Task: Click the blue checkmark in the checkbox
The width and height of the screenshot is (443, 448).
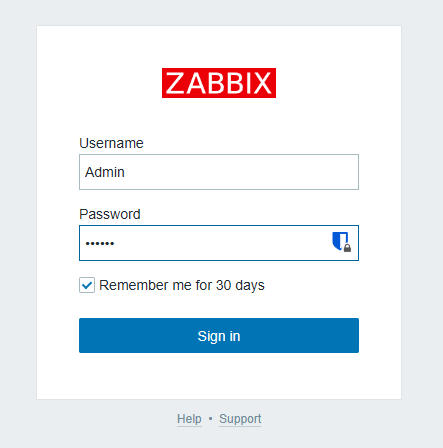Action: click(87, 285)
